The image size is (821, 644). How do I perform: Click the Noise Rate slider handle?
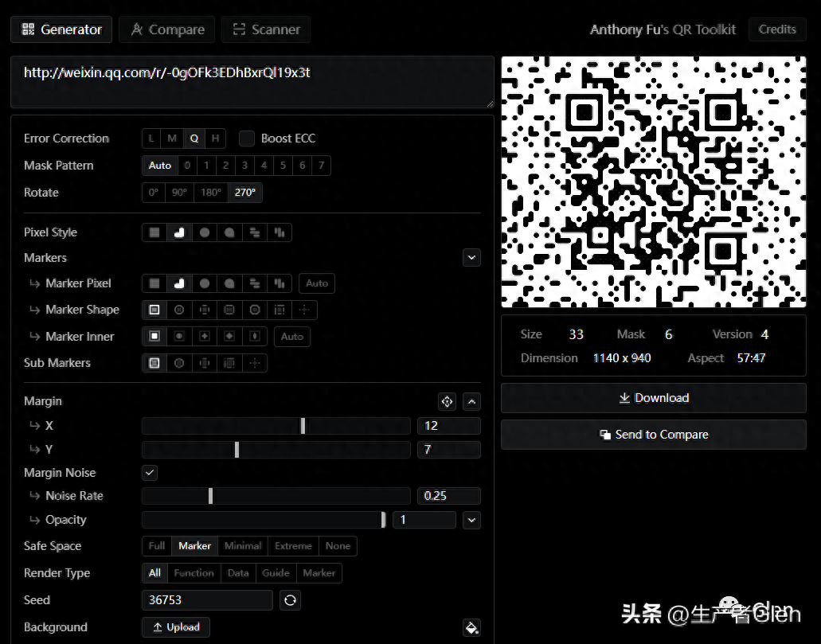pos(210,496)
